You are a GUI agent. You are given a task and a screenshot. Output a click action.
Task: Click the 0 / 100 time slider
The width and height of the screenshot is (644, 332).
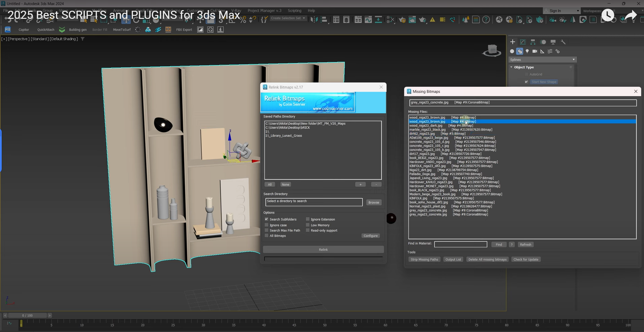coord(27,316)
